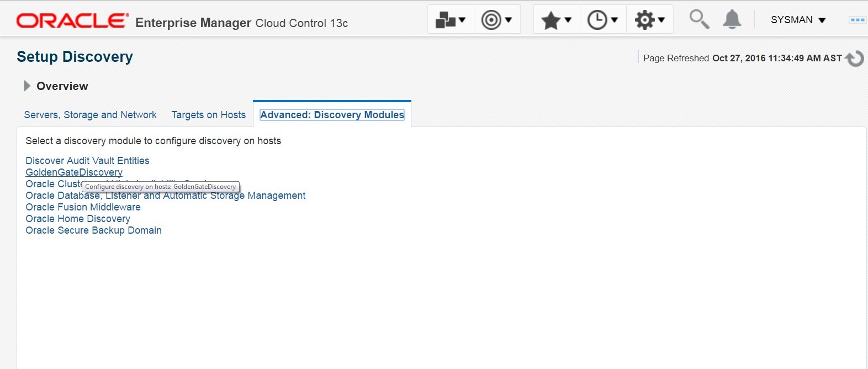Click the Oracle logo
The height and width of the screenshot is (369, 868).
point(72,21)
